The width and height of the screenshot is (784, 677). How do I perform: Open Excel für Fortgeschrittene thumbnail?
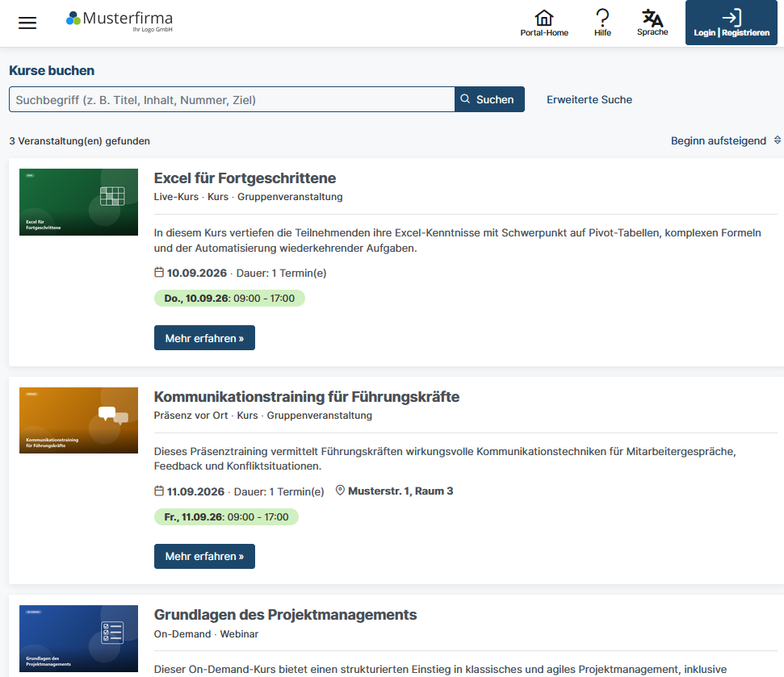tap(78, 202)
